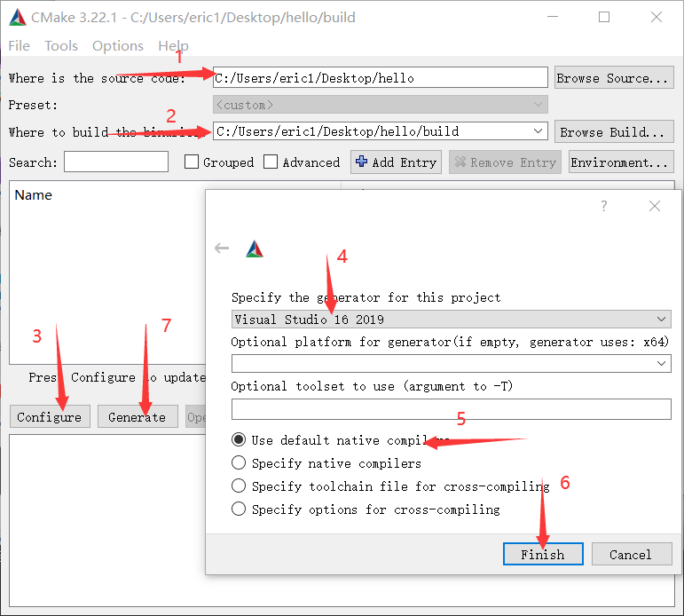Click the source code path field
This screenshot has height=616, width=684.
point(381,78)
